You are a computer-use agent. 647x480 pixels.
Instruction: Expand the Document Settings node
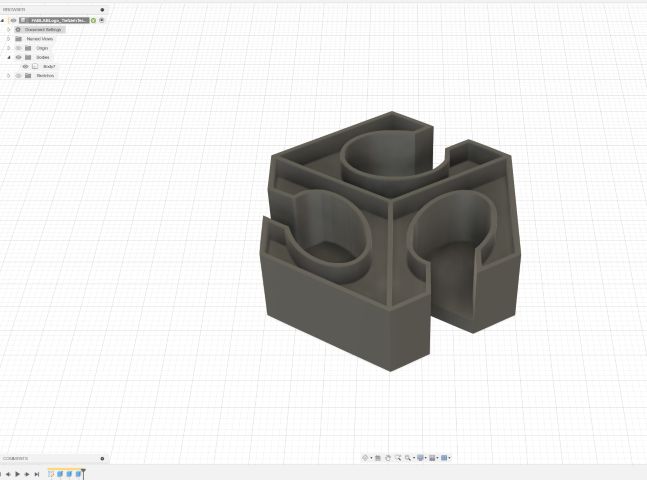8,30
